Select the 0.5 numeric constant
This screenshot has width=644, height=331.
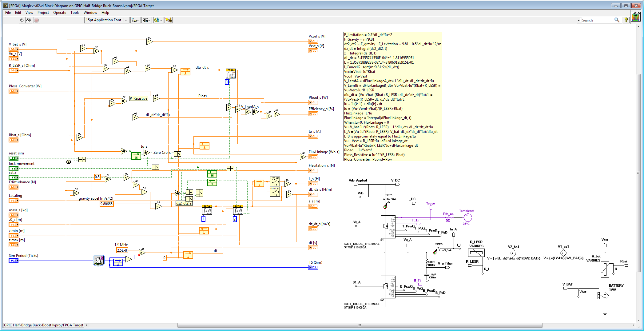click(x=97, y=177)
